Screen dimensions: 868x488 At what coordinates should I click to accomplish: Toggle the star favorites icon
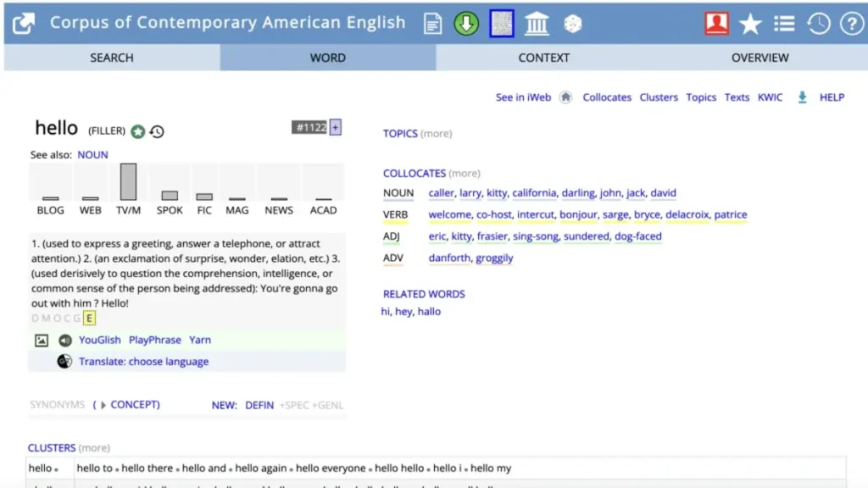[751, 24]
